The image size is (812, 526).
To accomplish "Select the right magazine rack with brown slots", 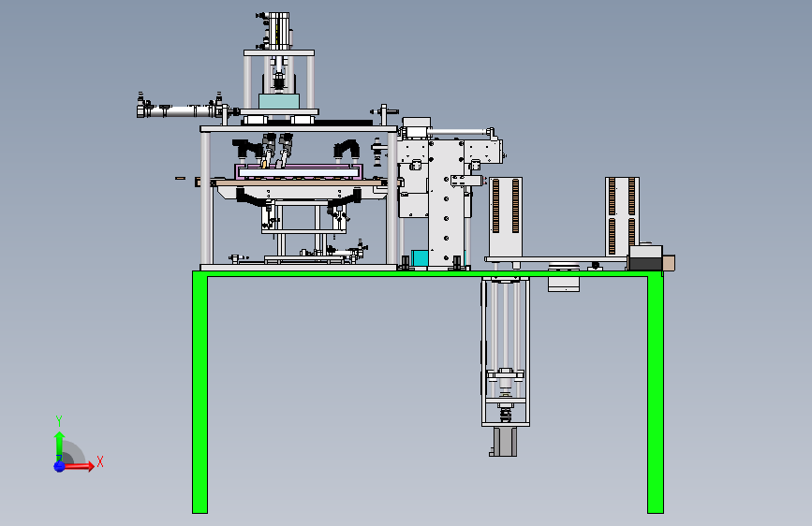I will (x=622, y=216).
